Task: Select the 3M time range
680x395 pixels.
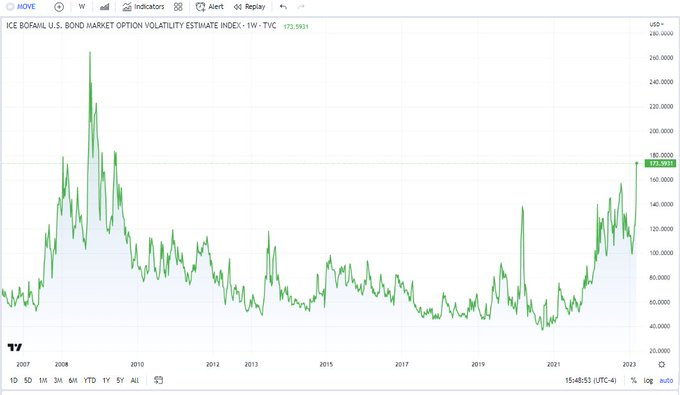Action: tap(58, 380)
